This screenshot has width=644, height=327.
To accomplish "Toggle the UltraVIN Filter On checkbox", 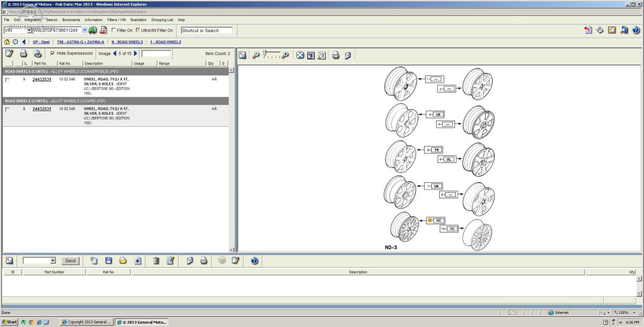I will tap(138, 30).
